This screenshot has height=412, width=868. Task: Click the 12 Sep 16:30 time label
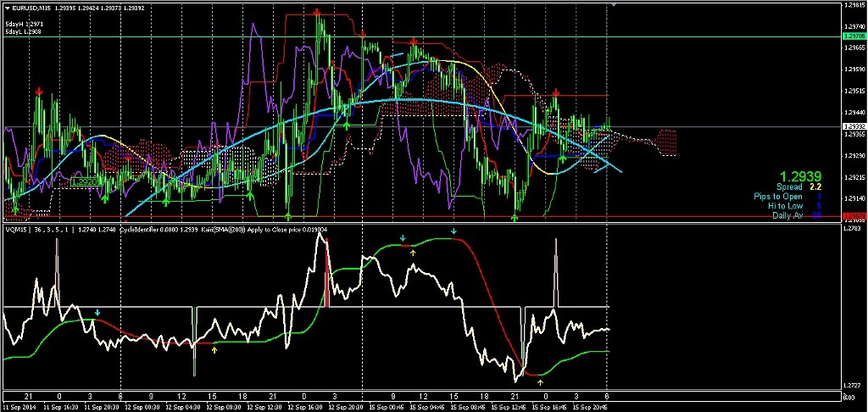click(x=303, y=406)
